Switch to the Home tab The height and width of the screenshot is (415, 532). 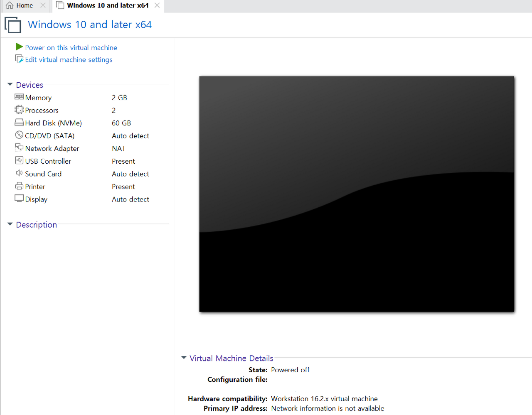(x=25, y=5)
